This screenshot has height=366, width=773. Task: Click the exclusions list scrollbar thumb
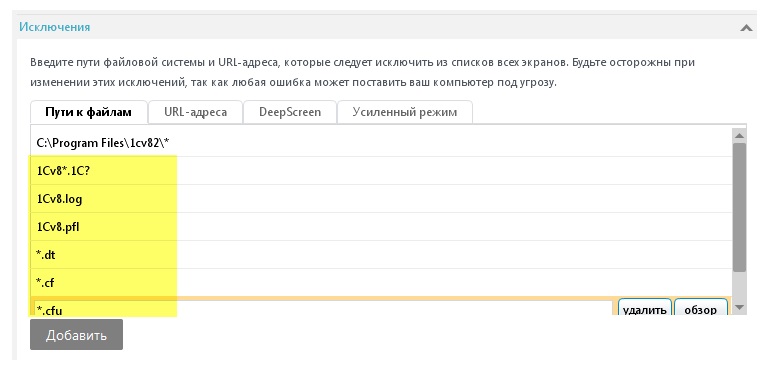[x=739, y=207]
